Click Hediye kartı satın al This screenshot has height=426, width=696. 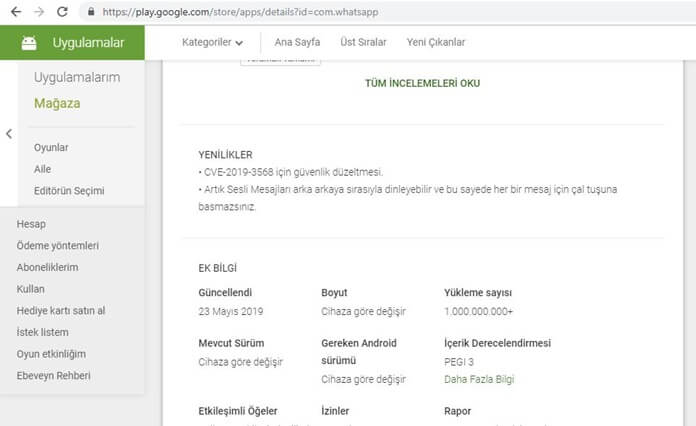(61, 311)
